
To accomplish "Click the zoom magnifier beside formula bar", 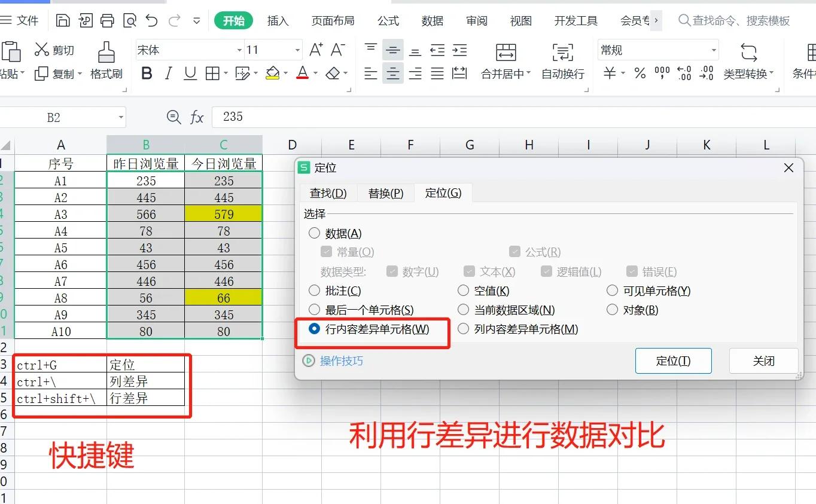I will pyautogui.click(x=173, y=117).
